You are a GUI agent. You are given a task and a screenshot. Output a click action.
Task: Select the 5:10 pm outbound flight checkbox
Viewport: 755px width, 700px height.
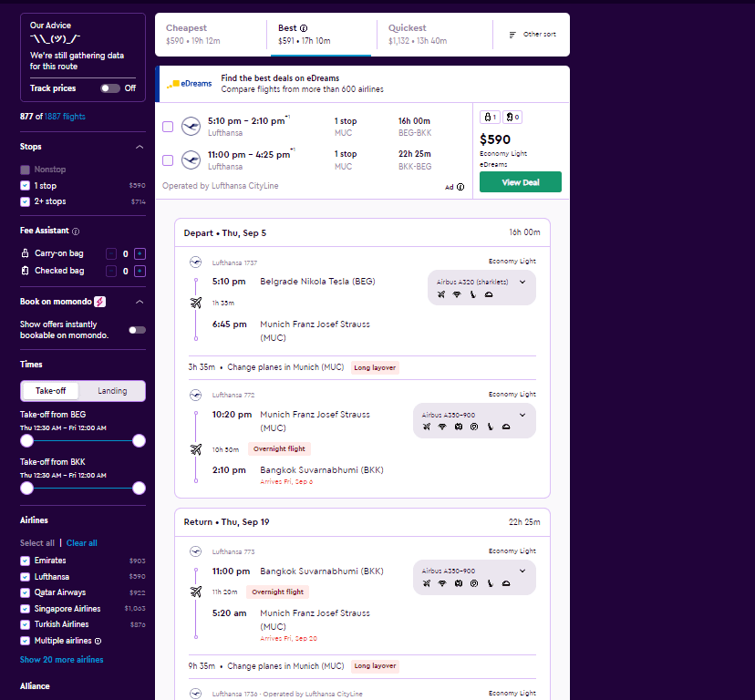click(x=168, y=127)
